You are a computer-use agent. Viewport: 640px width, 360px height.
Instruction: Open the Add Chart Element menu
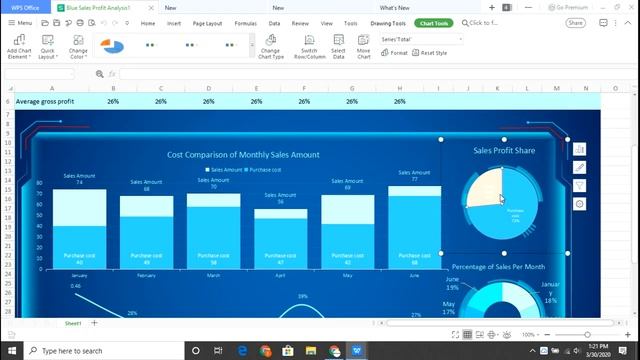[x=19, y=47]
